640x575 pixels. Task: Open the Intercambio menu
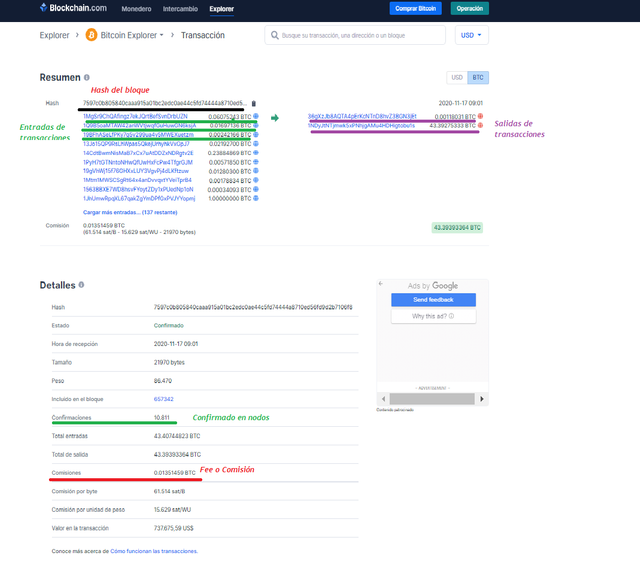pyautogui.click(x=180, y=9)
